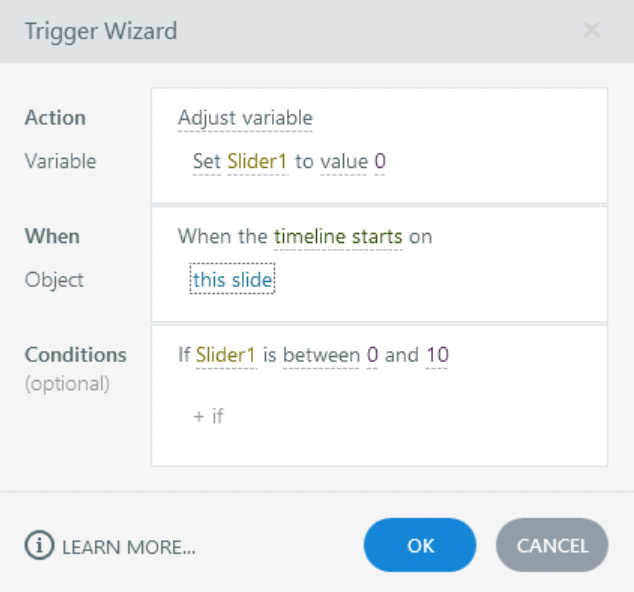Change the timeline starts event
The height and width of the screenshot is (592, 634).
coord(338,236)
